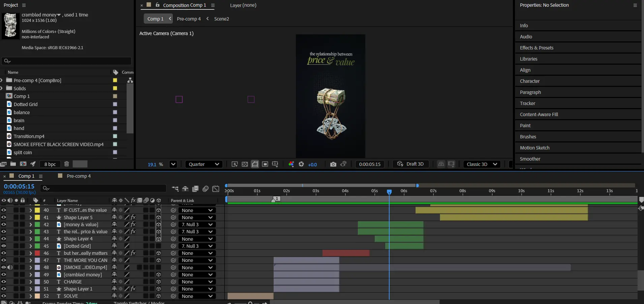Click the reset exposure icon
644x304 pixels.
pos(301,164)
